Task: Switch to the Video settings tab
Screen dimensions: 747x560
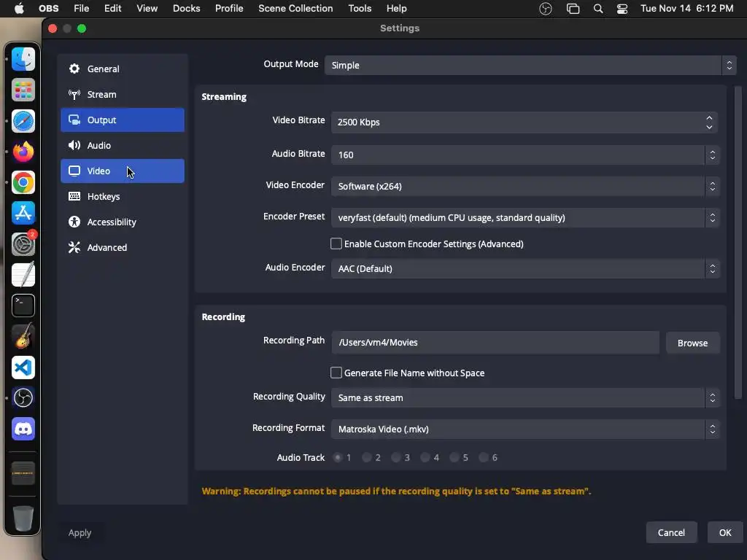Action: [x=123, y=171]
